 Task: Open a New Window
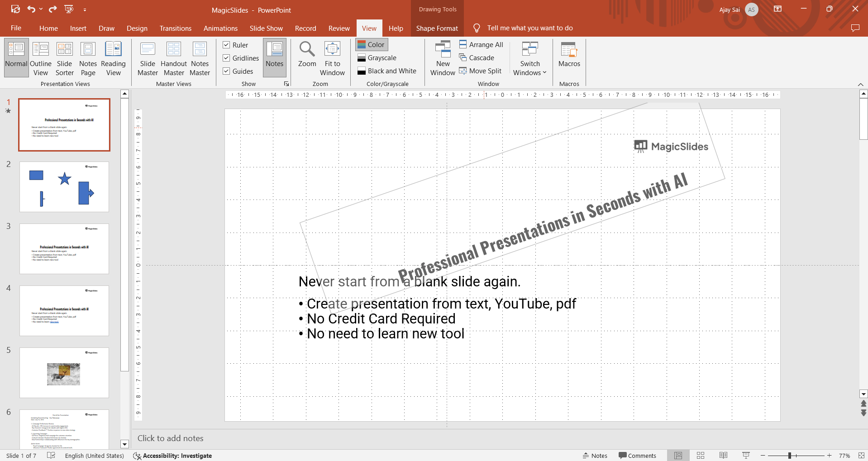(x=443, y=58)
